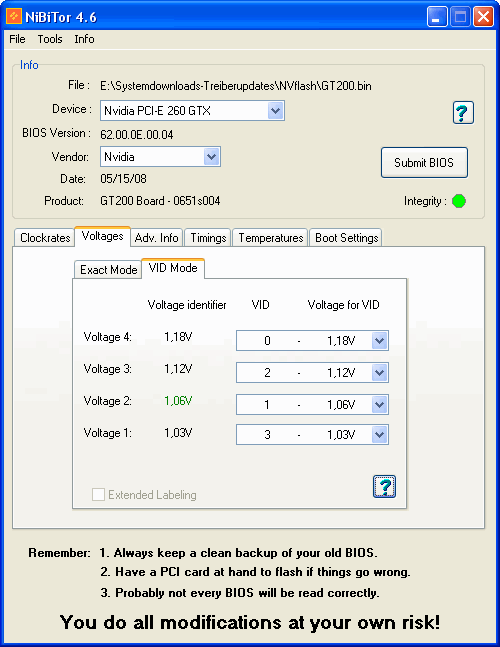Open the Voltage 3 VID dropdown arrow
The image size is (500, 647).
coord(379,373)
